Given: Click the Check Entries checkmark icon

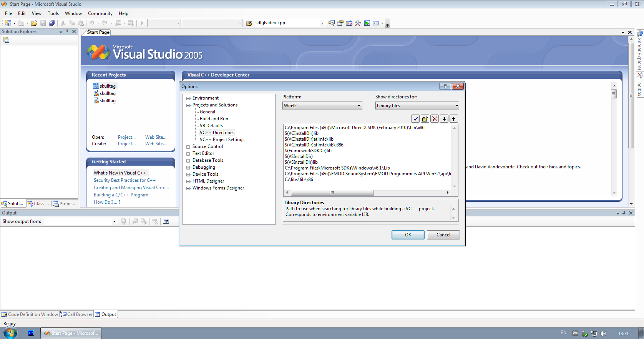Looking at the screenshot, I should point(415,119).
